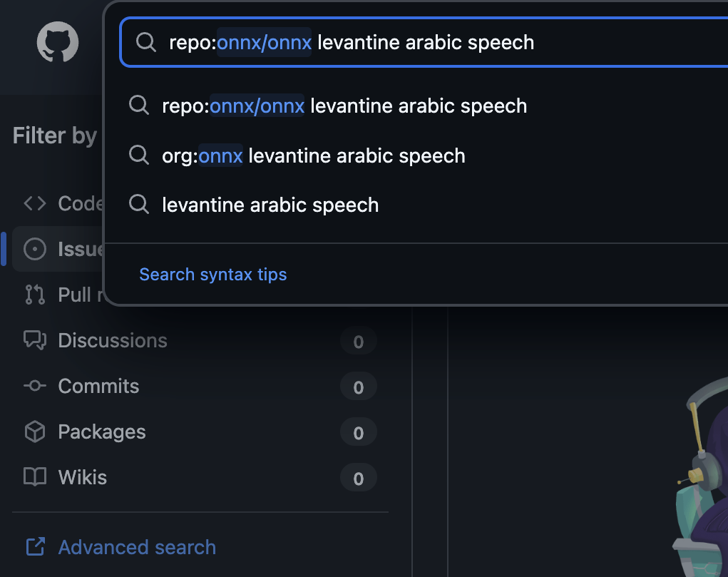Open the Advanced search link
728x577 pixels.
pyautogui.click(x=137, y=547)
